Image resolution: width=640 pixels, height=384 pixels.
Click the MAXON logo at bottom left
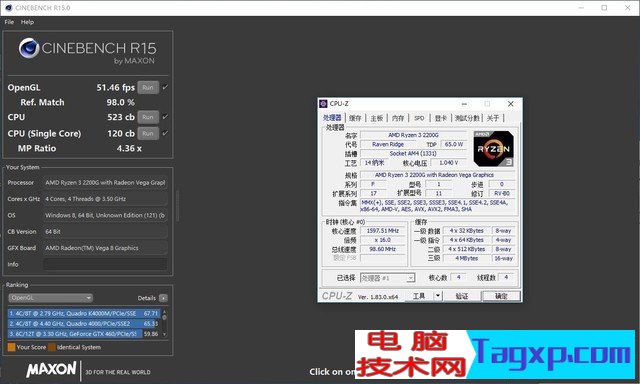coord(51,370)
